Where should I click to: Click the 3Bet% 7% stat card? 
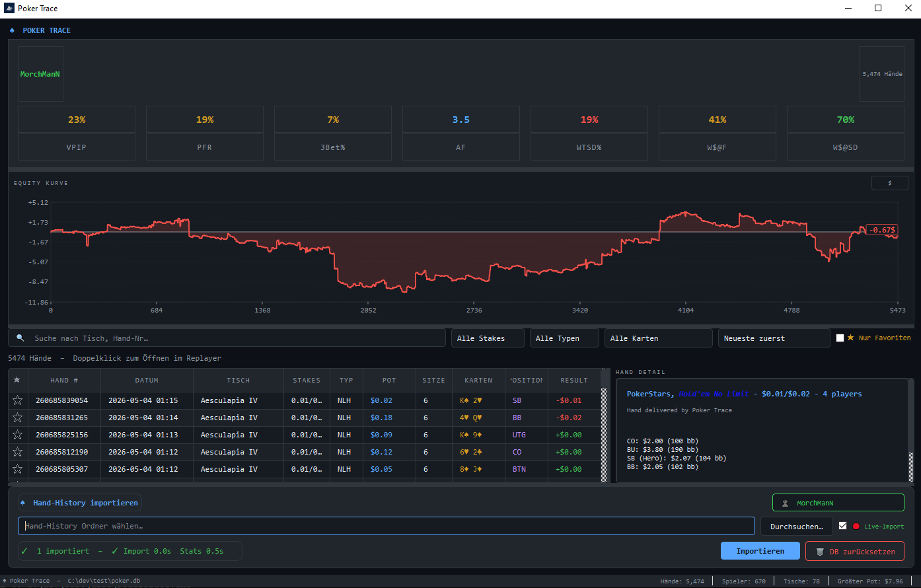[333, 133]
